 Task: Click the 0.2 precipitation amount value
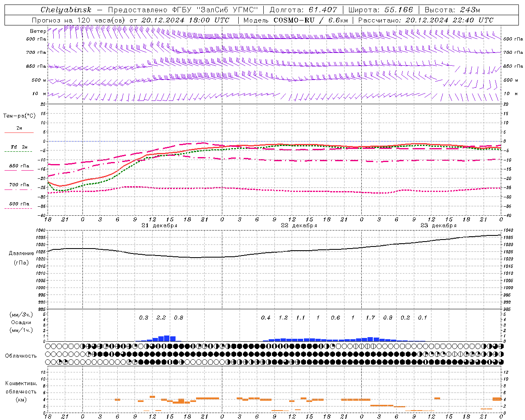405,318
